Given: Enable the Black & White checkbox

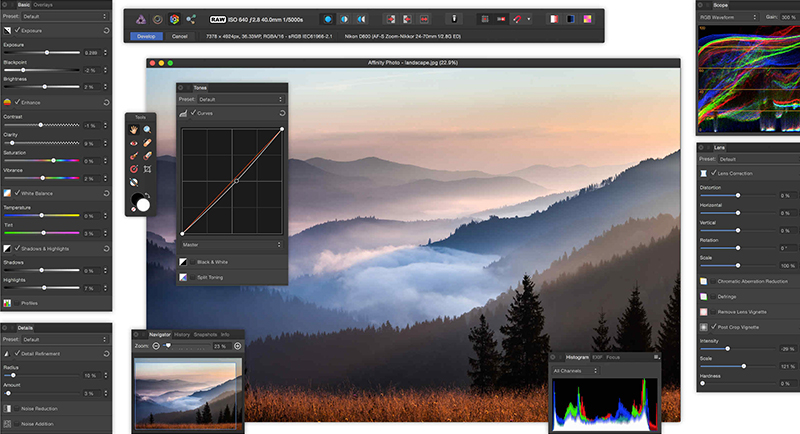Looking at the screenshot, I should coord(193,262).
